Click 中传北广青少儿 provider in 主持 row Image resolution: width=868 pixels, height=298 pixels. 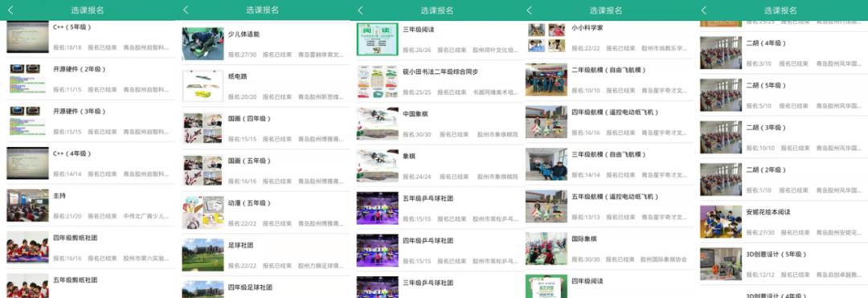[x=145, y=216]
